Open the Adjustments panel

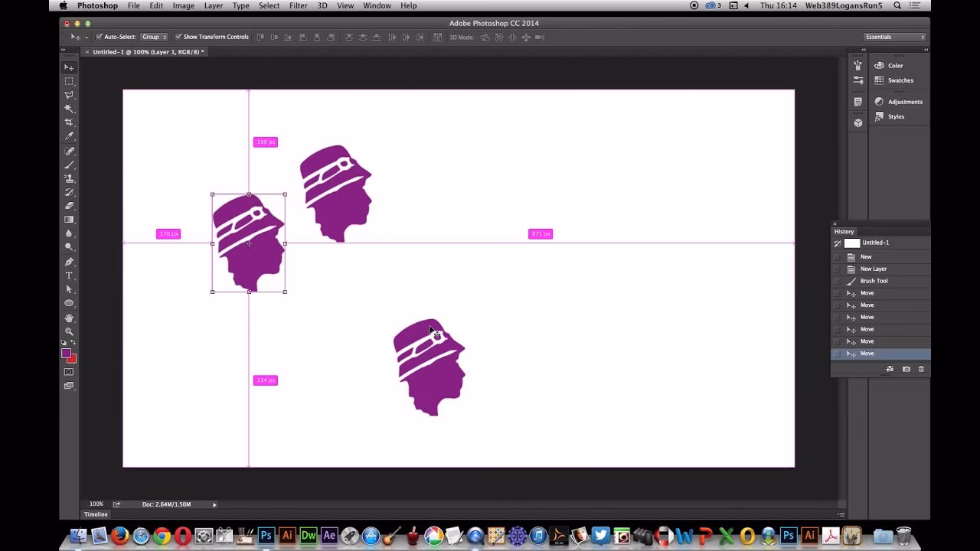pyautogui.click(x=903, y=101)
